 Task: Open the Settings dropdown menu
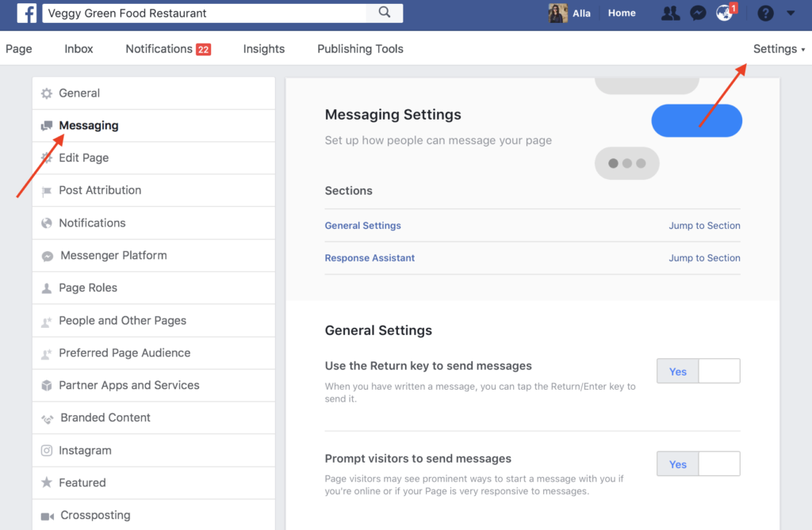pyautogui.click(x=778, y=48)
